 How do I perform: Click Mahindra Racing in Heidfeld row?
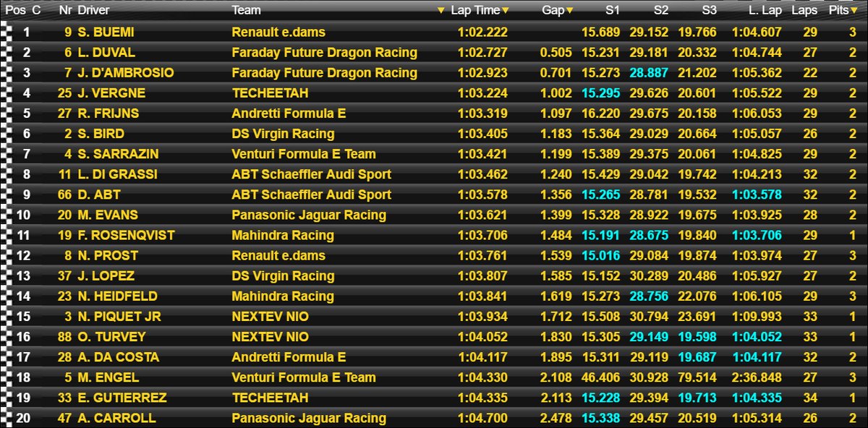click(283, 296)
